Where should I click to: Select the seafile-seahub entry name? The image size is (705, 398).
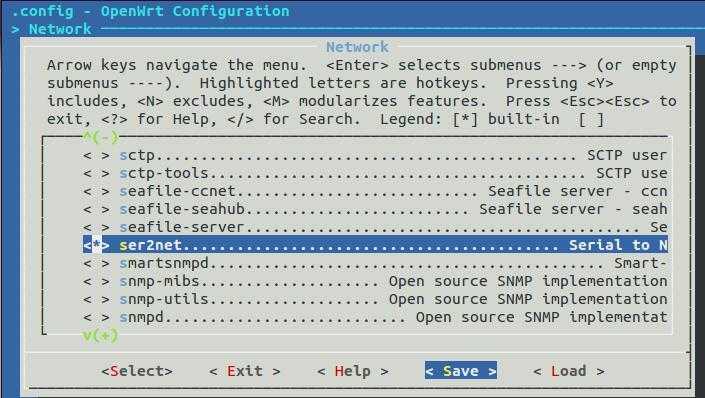(182, 209)
